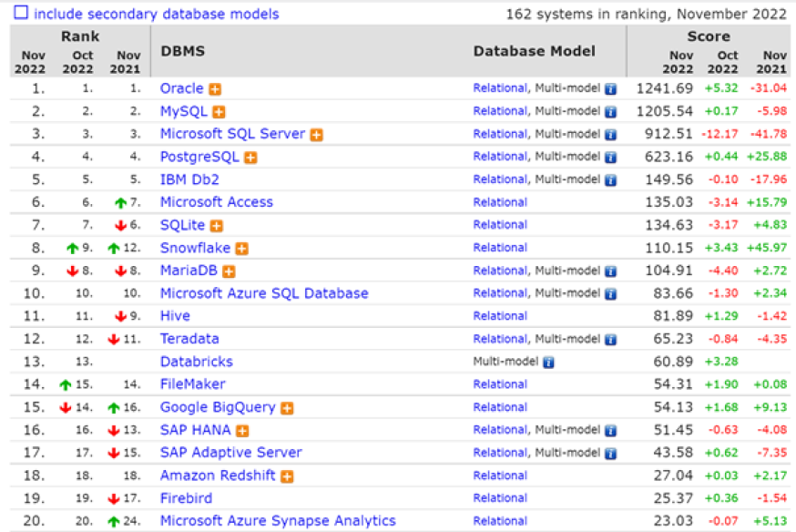Click the orange plus icon beside MariaDB
Image resolution: width=796 pixels, height=532 pixels.
229,271
